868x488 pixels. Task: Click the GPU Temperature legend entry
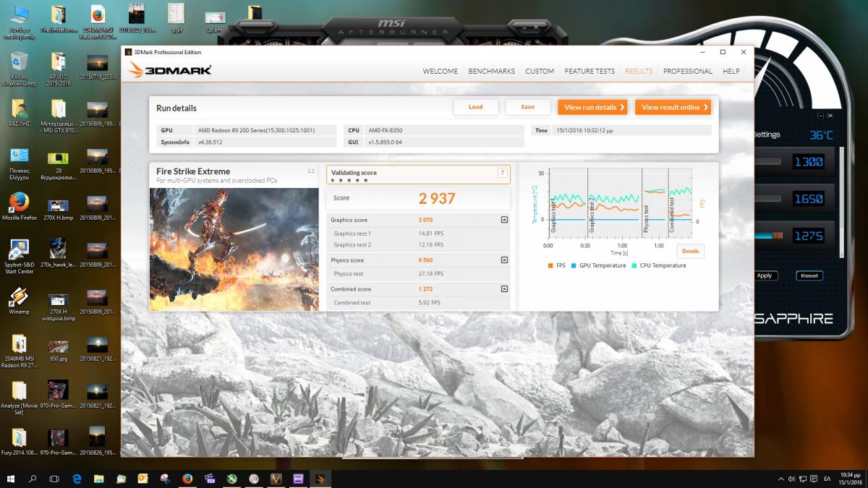pos(597,265)
